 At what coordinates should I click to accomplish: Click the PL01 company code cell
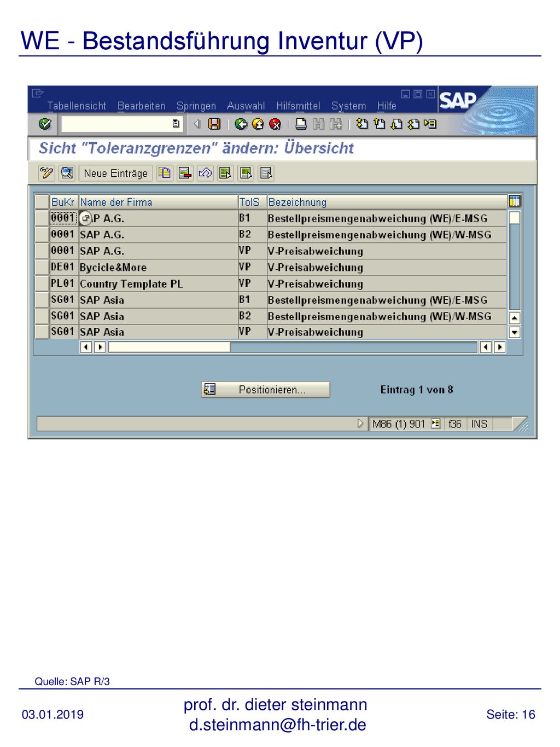click(63, 283)
